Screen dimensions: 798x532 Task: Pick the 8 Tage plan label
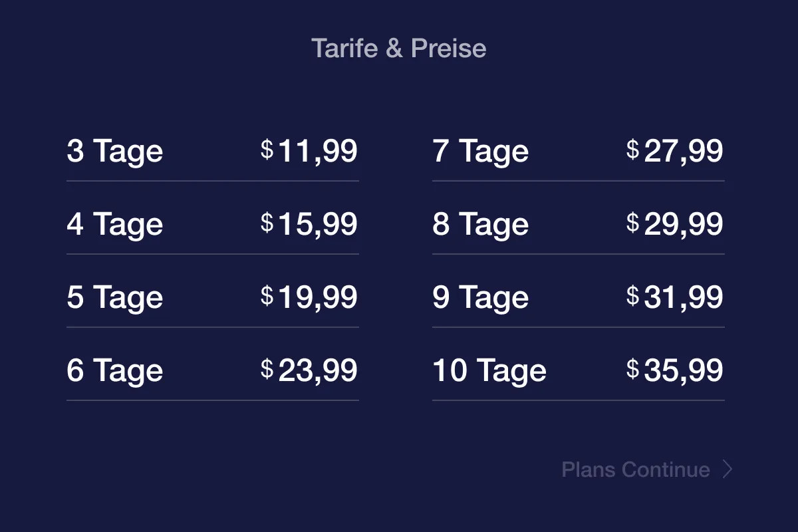point(481,224)
